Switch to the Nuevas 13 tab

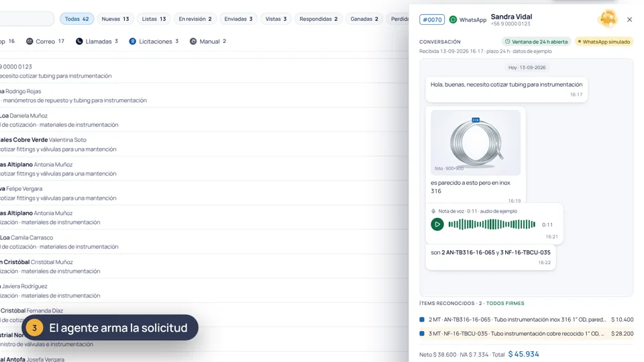pos(115,19)
